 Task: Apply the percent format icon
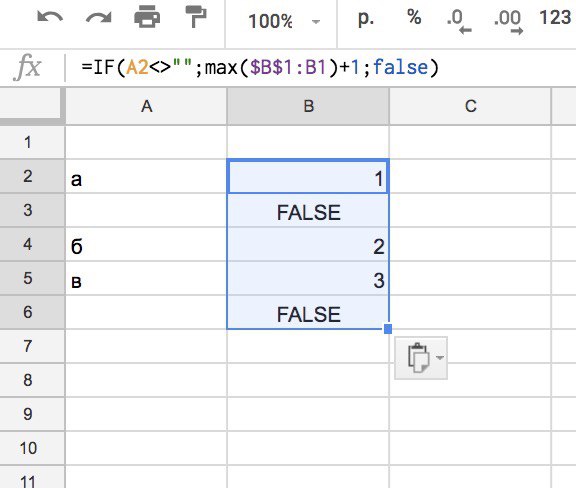tap(414, 17)
